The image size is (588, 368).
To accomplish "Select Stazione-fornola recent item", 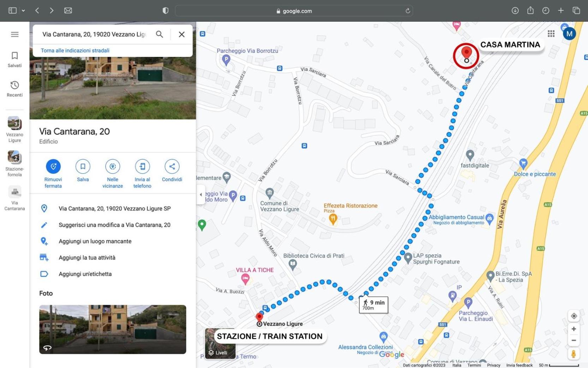I will coord(14,164).
